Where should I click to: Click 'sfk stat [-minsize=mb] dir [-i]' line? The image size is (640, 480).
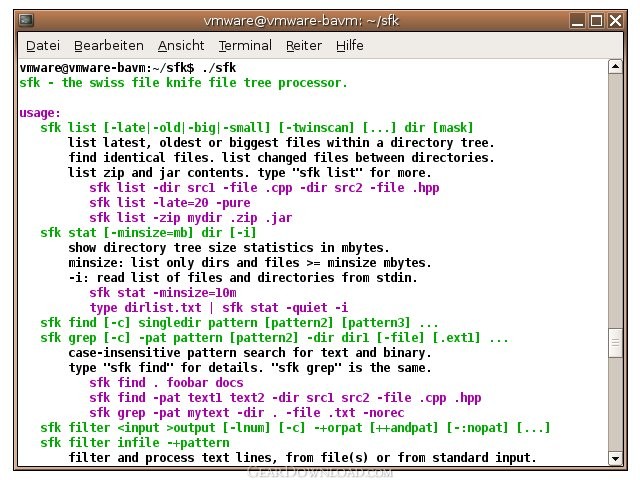coord(148,233)
